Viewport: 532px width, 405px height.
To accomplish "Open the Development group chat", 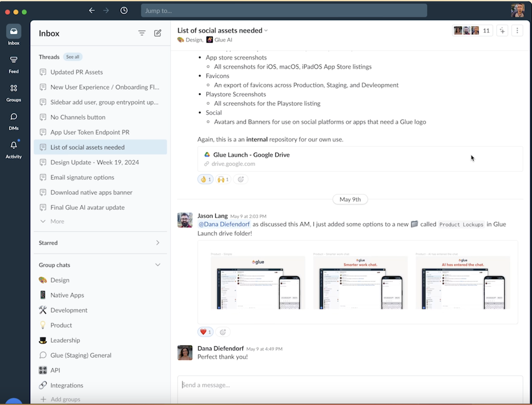I will (101, 310).
